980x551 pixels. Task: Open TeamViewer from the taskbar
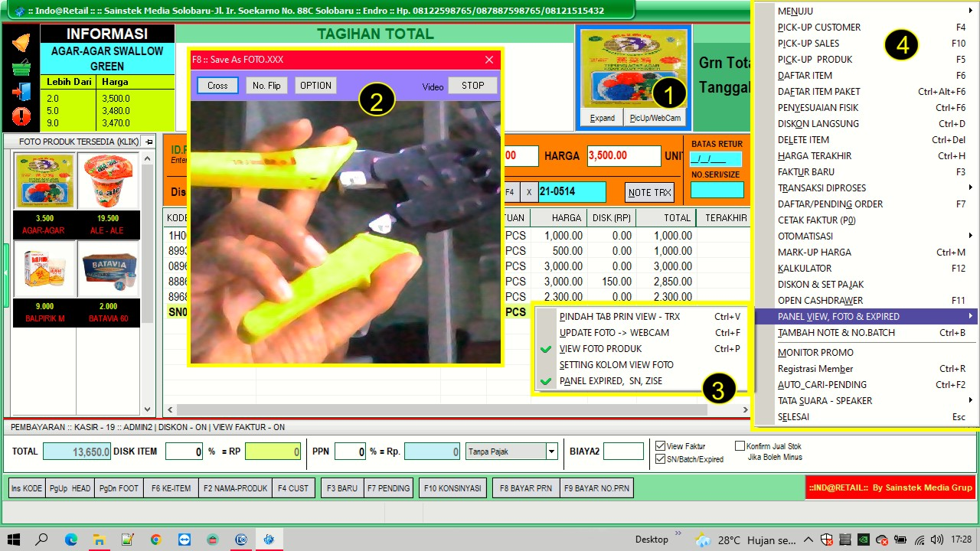(x=185, y=540)
